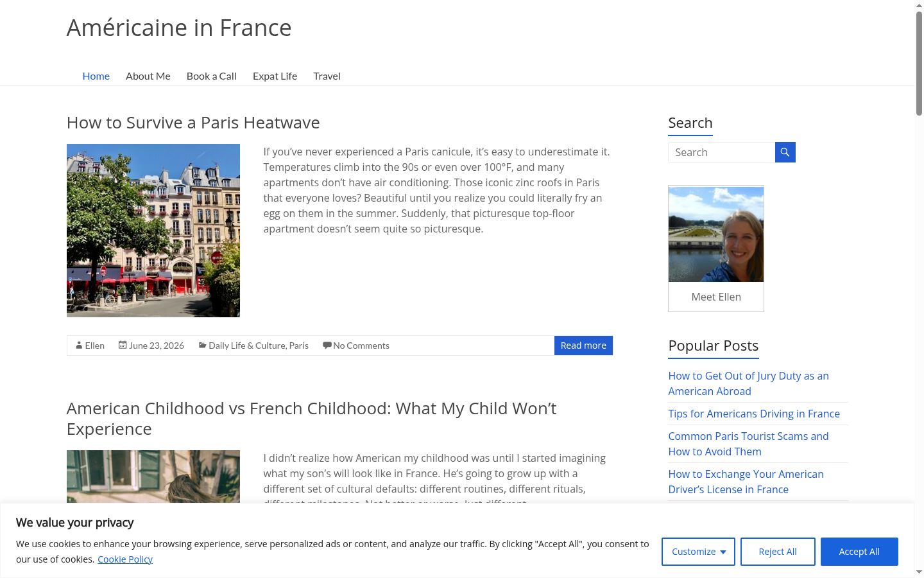
Task: Open the Paris street photo thumbnail
Action: [153, 231]
